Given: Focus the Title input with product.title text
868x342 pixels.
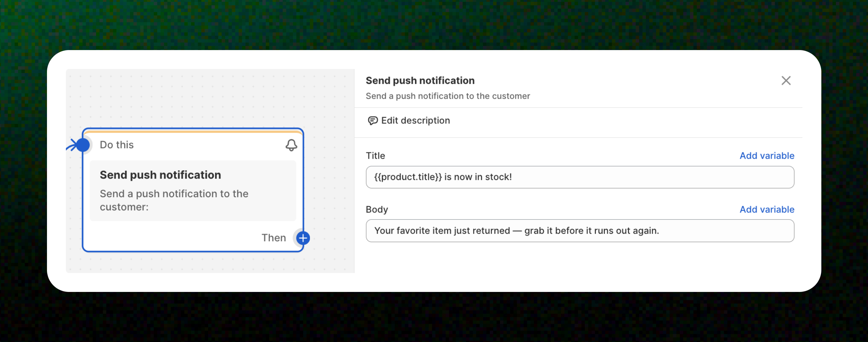Looking at the screenshot, I should click(x=580, y=177).
